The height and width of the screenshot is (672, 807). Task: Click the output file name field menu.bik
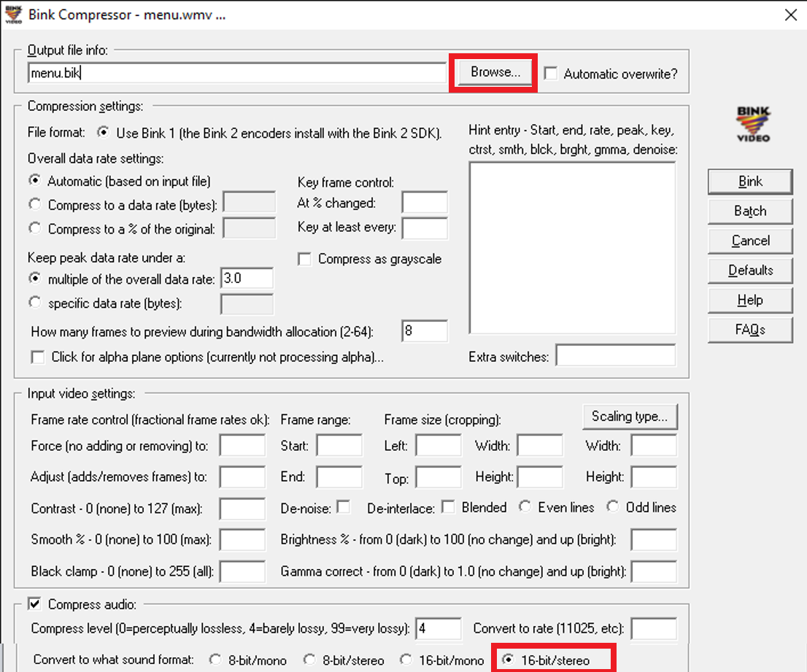[236, 72]
